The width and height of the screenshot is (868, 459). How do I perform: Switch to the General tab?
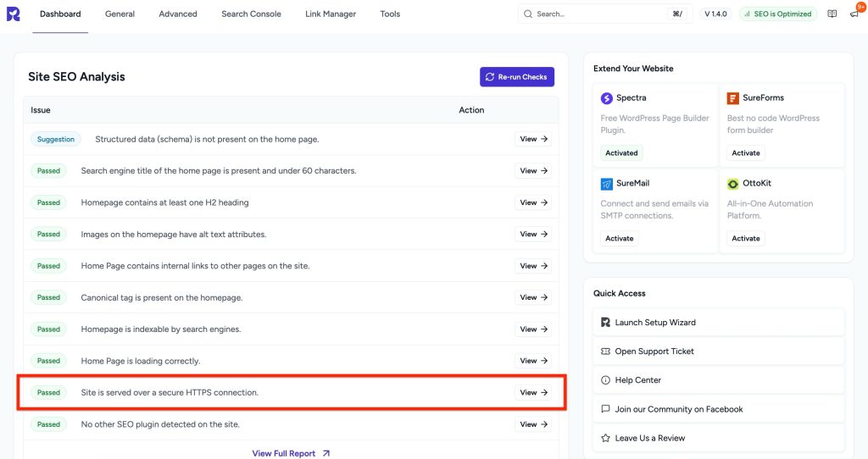[120, 14]
